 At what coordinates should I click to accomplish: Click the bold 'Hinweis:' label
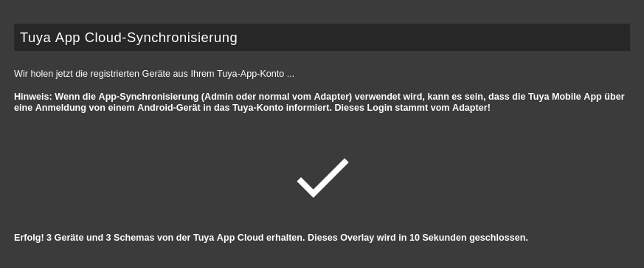(x=33, y=97)
